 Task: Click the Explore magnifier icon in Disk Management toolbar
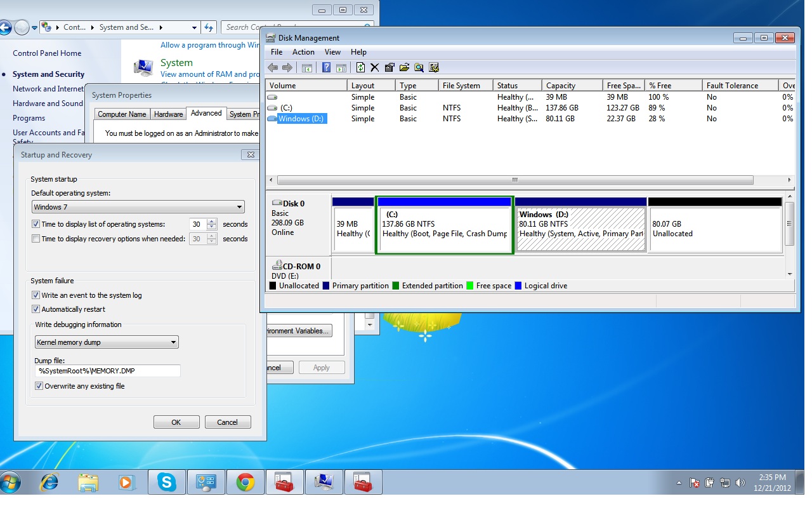pos(419,68)
